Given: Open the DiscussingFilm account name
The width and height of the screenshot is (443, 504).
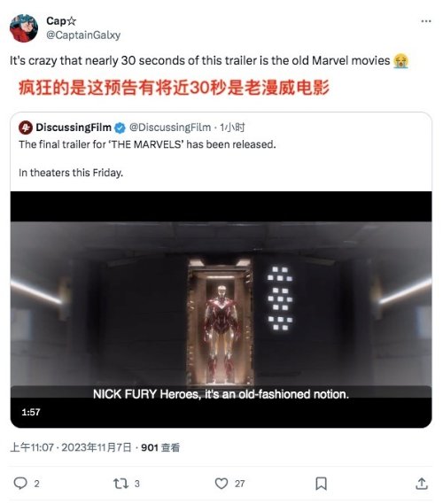Looking at the screenshot, I should point(74,128).
